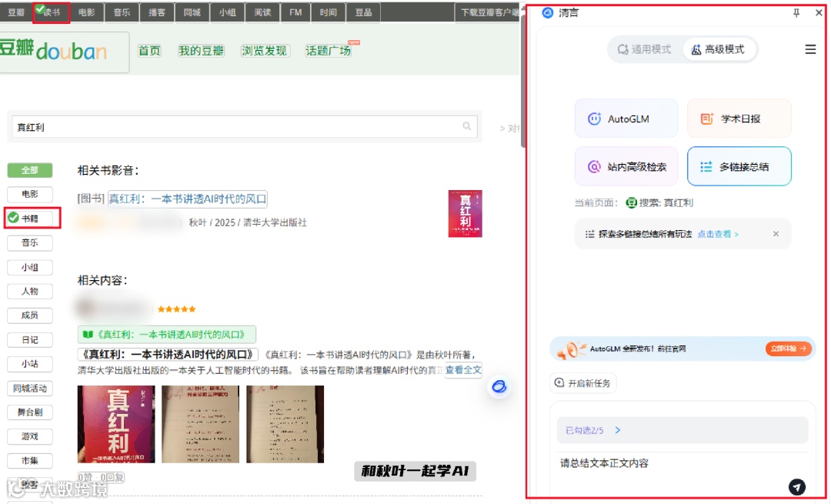Open first review photo of red book cover

point(116,424)
